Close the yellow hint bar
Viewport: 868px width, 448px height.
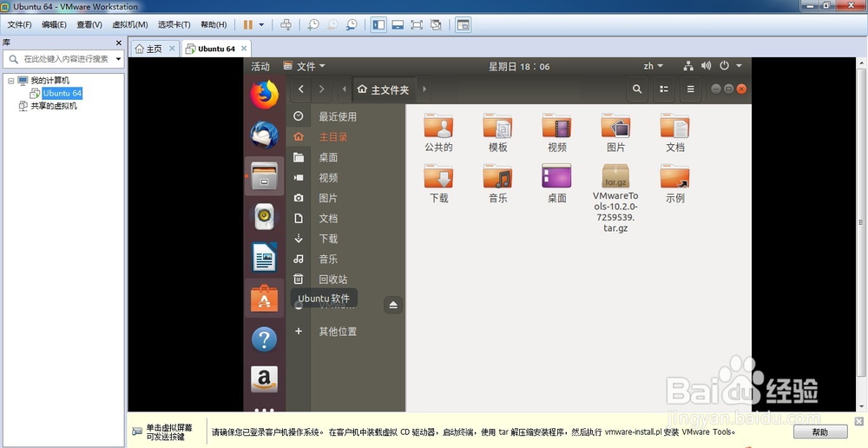click(858, 421)
